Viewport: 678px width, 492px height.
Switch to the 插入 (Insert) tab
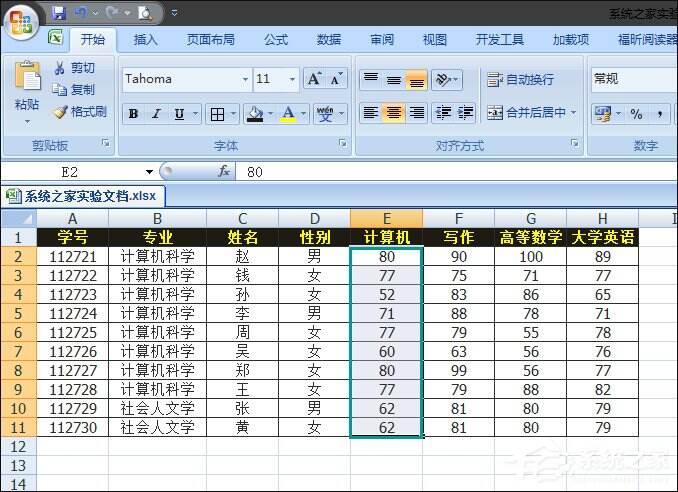tap(146, 40)
